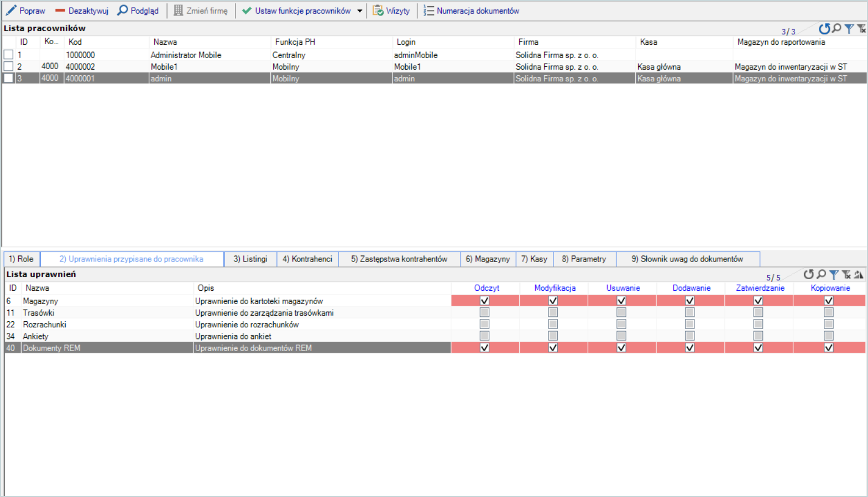
Task: Tick the checkbox of employee row Mobile1
Action: click(x=8, y=66)
